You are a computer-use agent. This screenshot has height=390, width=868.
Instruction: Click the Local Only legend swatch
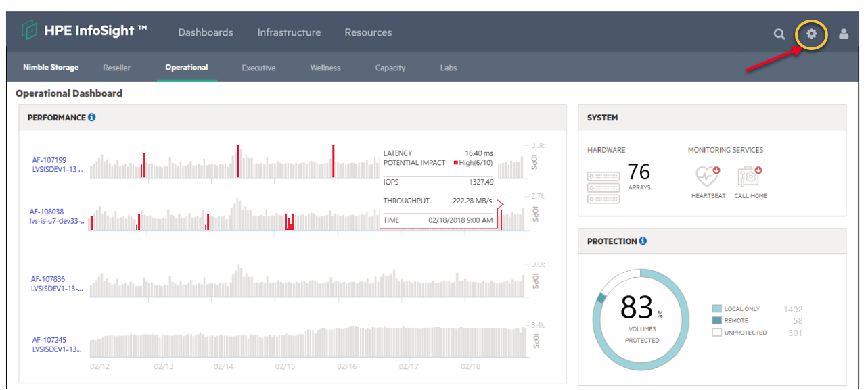pyautogui.click(x=717, y=308)
